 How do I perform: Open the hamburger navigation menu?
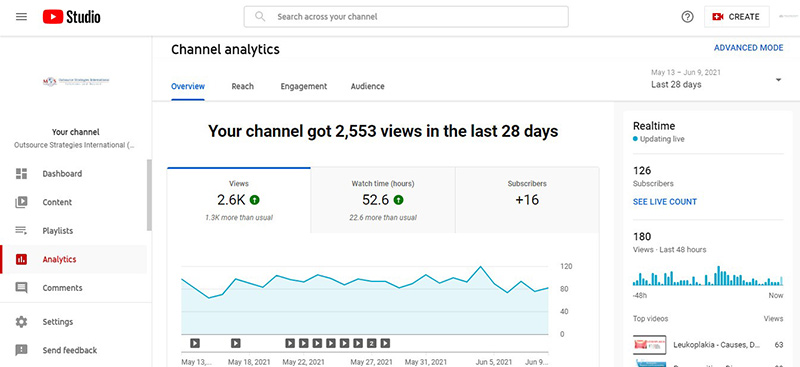pos(21,17)
